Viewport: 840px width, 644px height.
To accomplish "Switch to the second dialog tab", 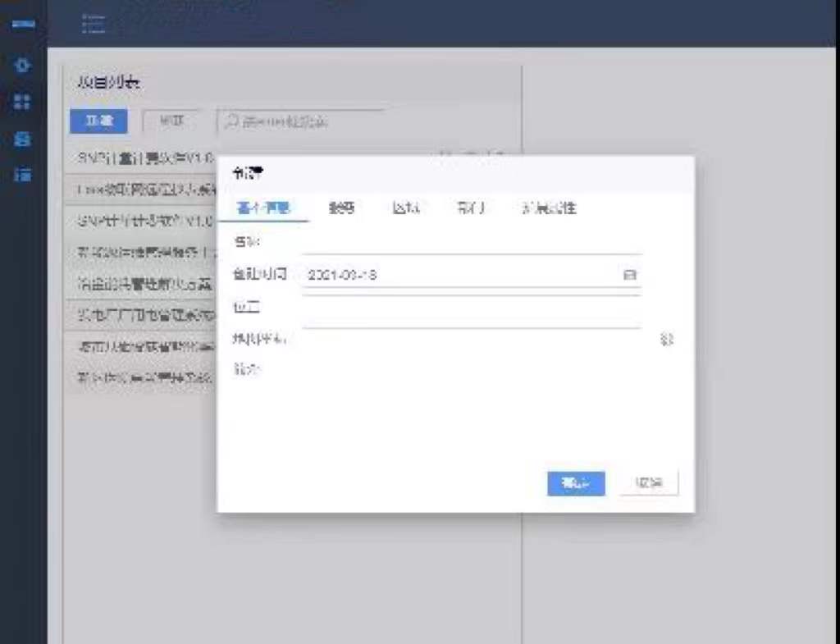I will pos(341,208).
